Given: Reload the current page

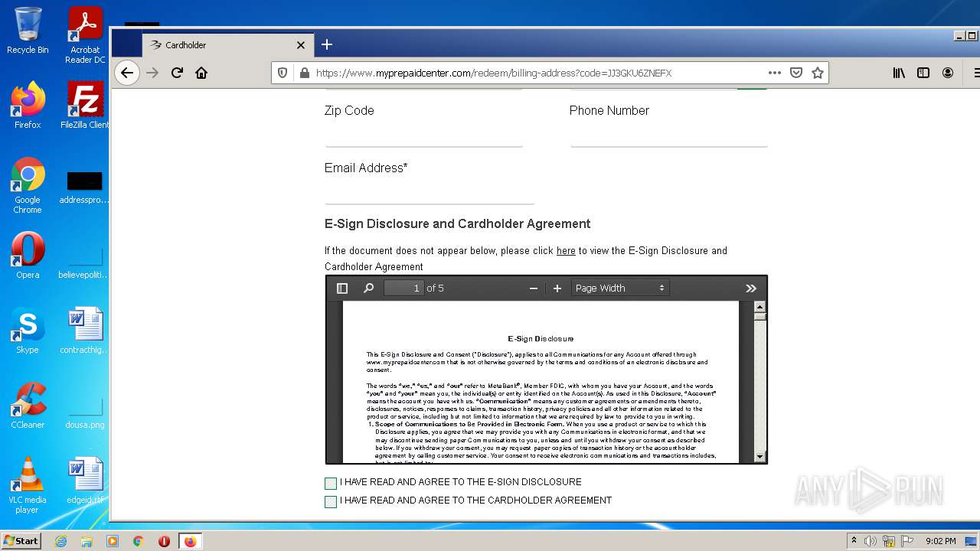Looking at the screenshot, I should [177, 73].
